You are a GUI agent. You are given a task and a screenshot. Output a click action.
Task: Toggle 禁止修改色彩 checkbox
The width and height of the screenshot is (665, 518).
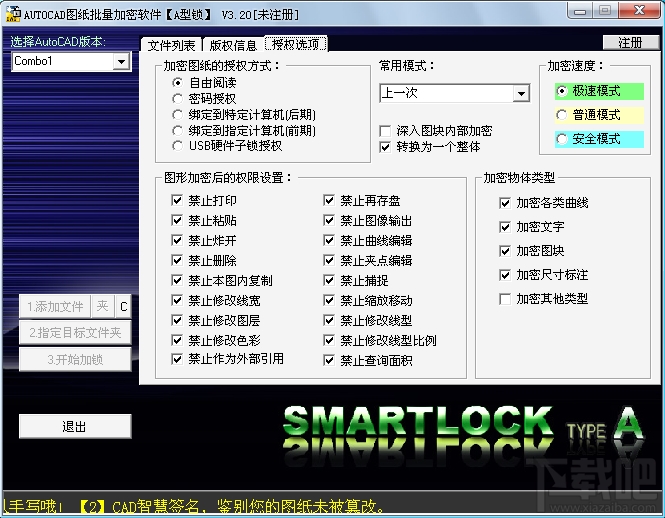coord(177,340)
